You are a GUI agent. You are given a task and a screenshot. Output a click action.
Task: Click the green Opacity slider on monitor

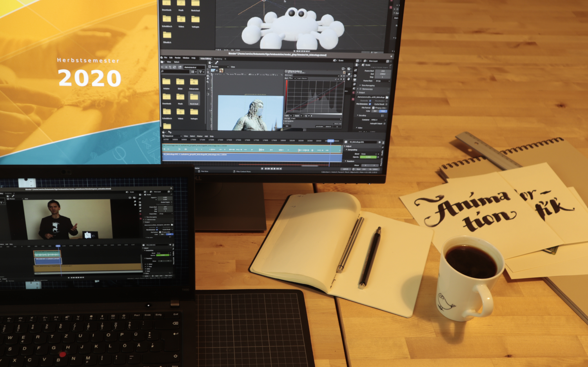pos(368,157)
